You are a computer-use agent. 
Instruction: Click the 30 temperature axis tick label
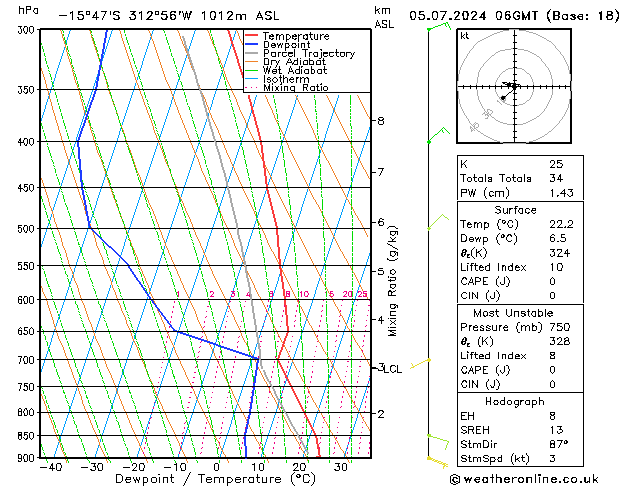coord(341,467)
